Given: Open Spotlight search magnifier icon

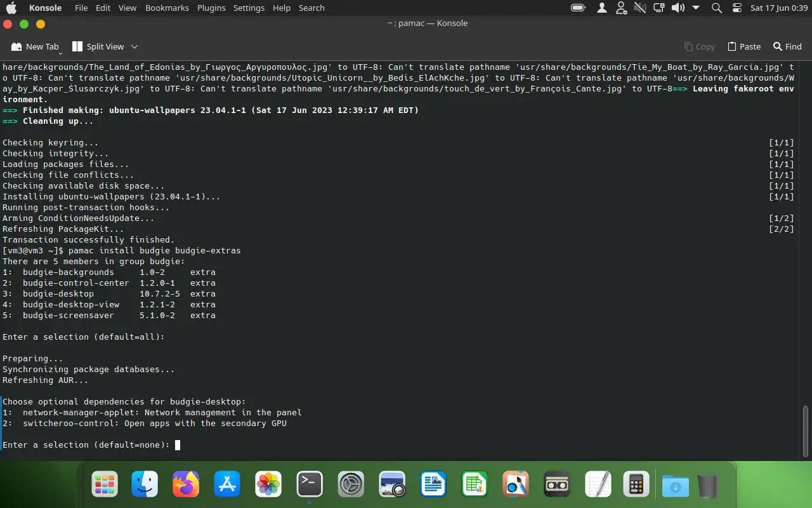Looking at the screenshot, I should click(x=717, y=8).
